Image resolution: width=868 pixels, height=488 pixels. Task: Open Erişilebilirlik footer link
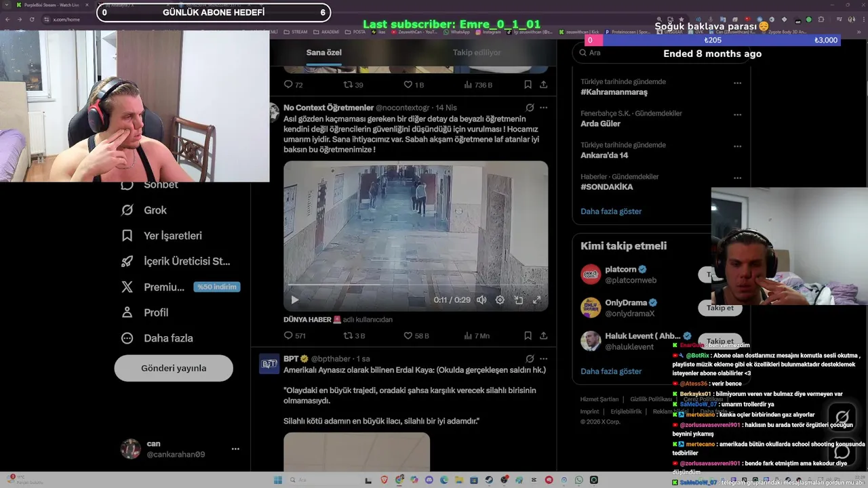(x=626, y=411)
